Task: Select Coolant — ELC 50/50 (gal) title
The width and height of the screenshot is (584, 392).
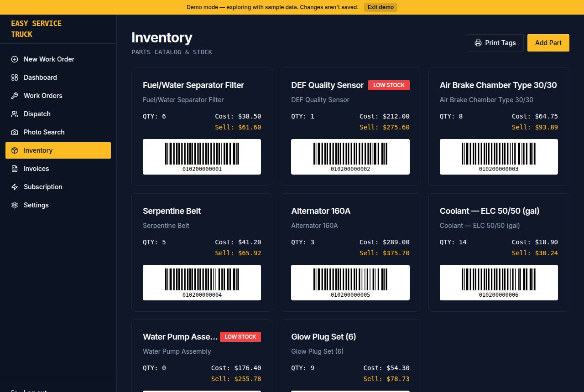Action: pyautogui.click(x=490, y=211)
